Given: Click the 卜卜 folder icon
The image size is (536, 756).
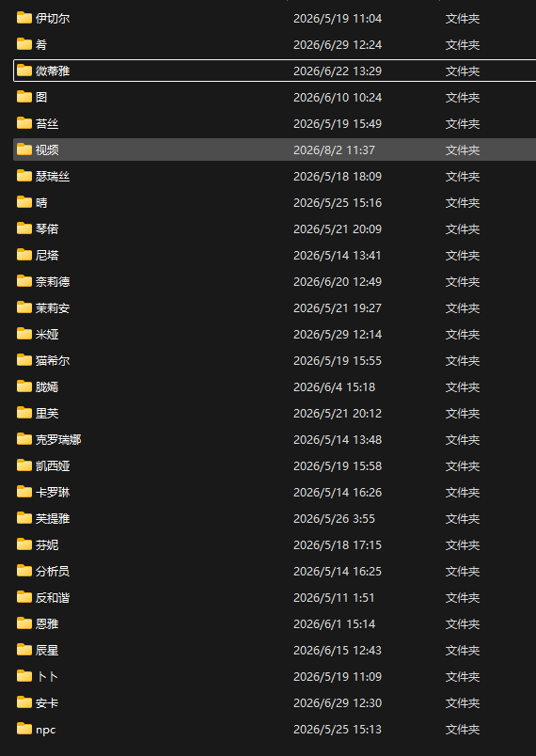Looking at the screenshot, I should pyautogui.click(x=24, y=676).
